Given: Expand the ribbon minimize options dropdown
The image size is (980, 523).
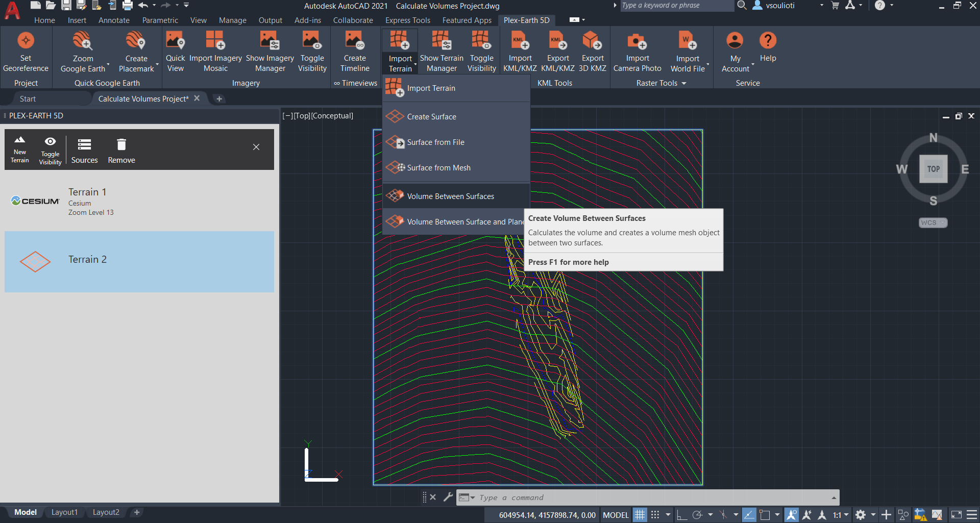Looking at the screenshot, I should click(x=583, y=20).
